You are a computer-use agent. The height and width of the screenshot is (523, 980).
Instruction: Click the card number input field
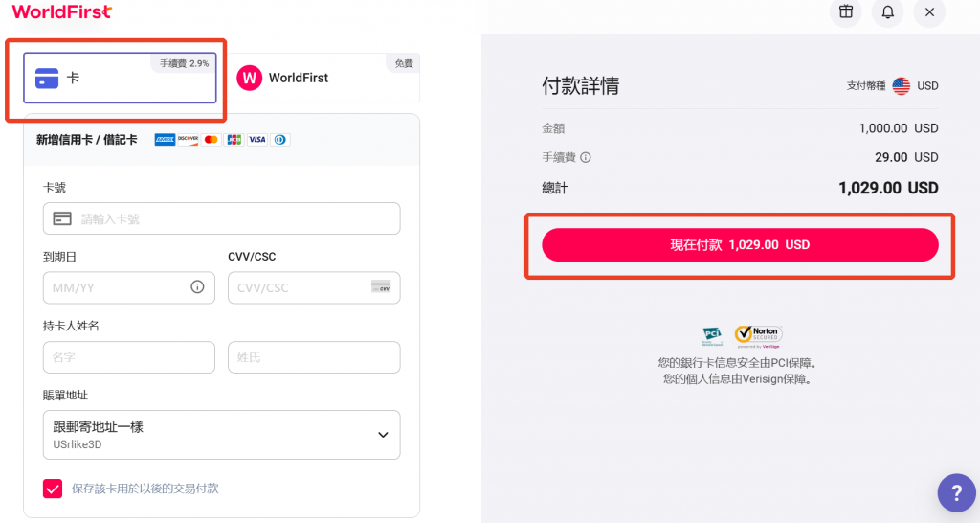pyautogui.click(x=221, y=218)
